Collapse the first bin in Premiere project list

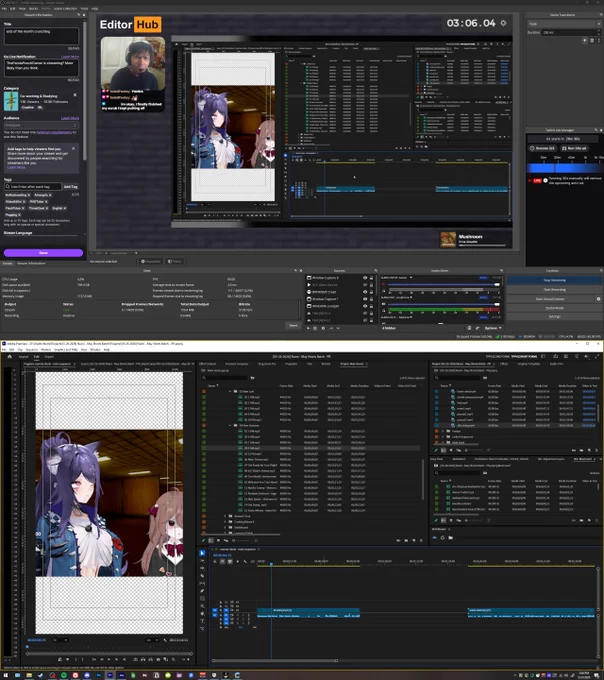tap(230, 391)
